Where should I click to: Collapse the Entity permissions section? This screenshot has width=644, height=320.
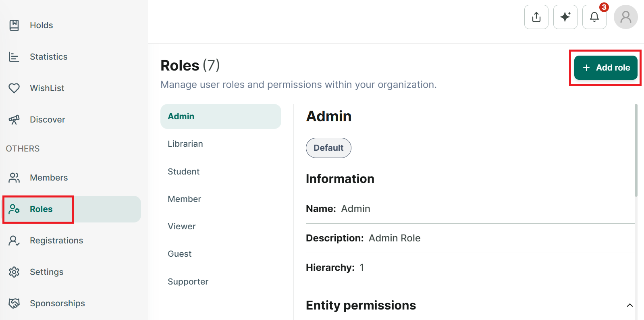tap(629, 305)
